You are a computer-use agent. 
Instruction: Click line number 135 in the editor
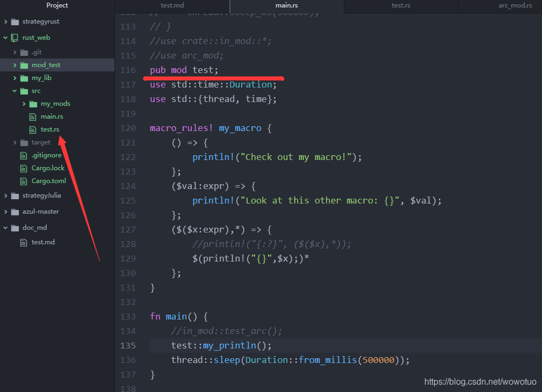[128, 345]
